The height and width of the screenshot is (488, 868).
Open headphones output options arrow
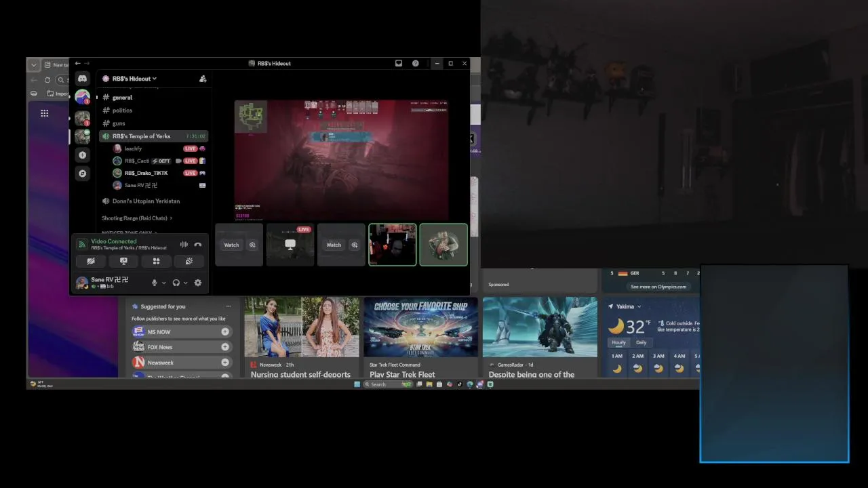pos(185,283)
